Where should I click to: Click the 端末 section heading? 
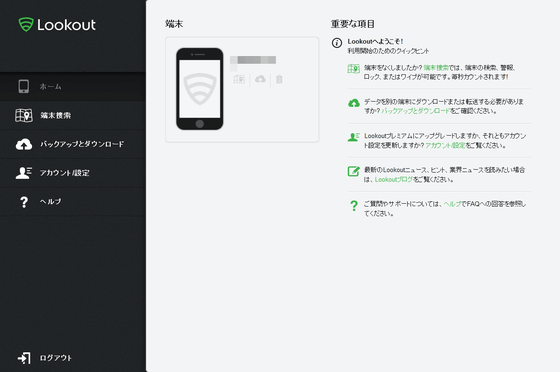pyautogui.click(x=174, y=24)
